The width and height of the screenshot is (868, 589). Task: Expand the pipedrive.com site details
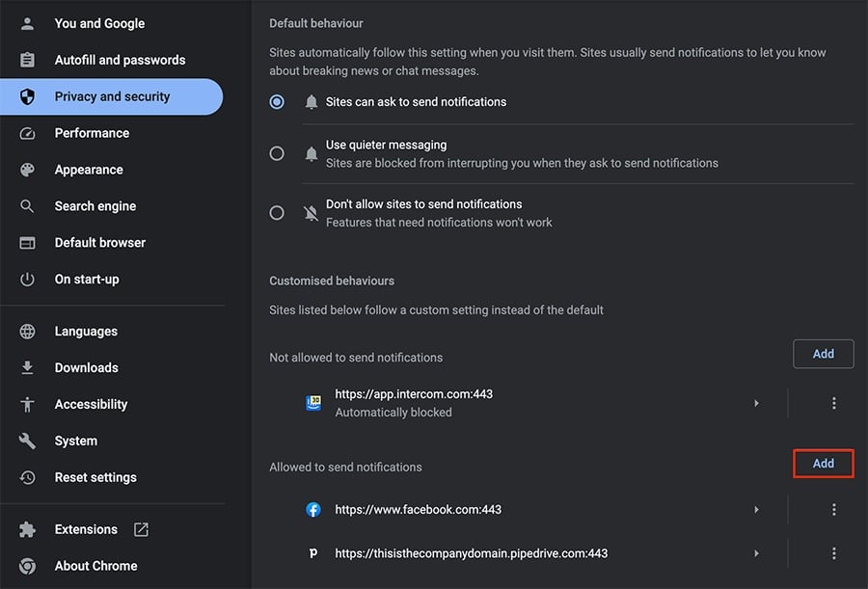(756, 552)
